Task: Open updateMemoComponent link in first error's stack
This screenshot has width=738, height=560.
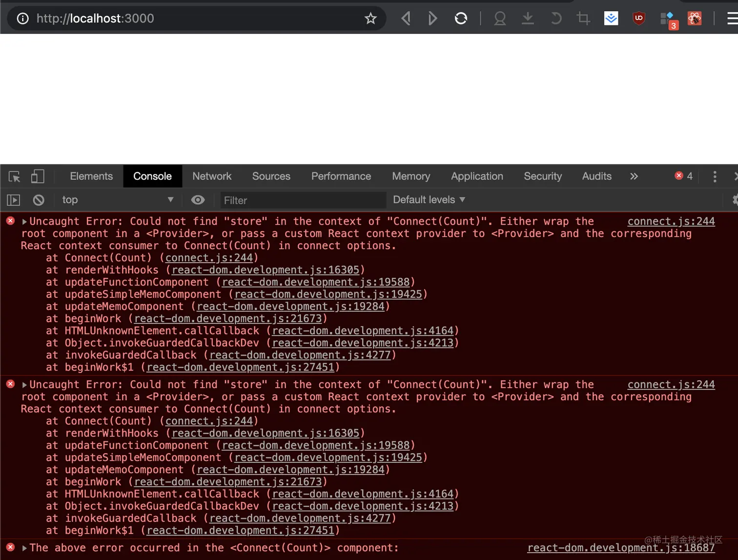Action: click(291, 307)
